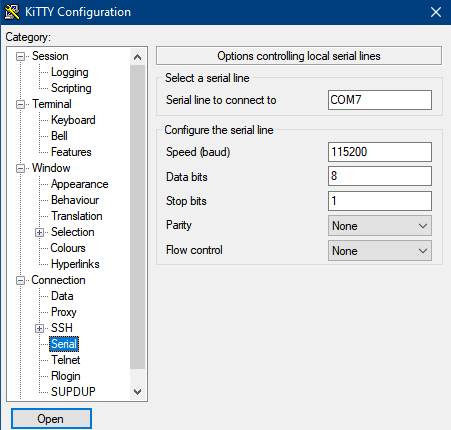Viewport: 451px width, 430px height.
Task: Click the Speed (baud) input field
Action: 380,152
